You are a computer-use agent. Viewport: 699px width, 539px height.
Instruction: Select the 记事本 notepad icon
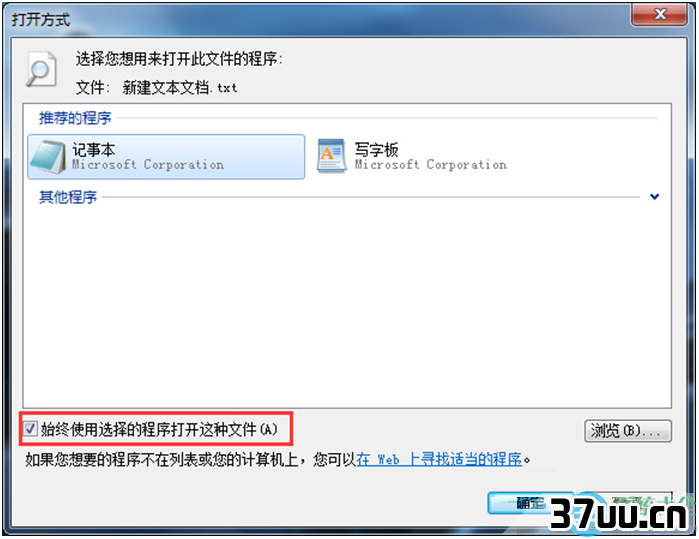(48, 156)
